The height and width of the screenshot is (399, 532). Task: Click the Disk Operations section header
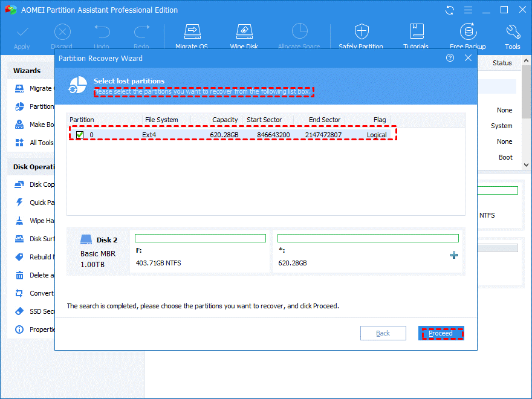[34, 167]
